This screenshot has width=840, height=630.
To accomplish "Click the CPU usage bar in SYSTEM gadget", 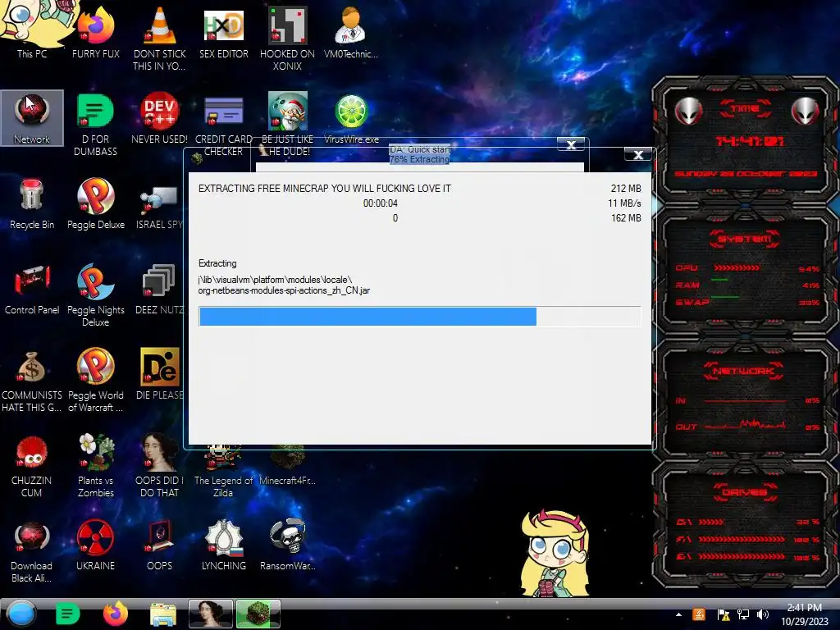I will (736, 268).
